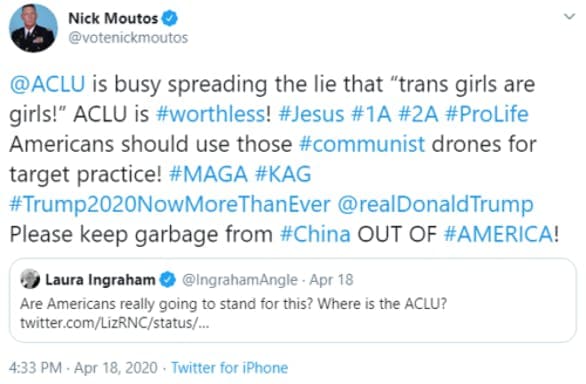Click verified badge beside Laura Ingraham
This screenshot has height=384, width=586.
tap(167, 280)
